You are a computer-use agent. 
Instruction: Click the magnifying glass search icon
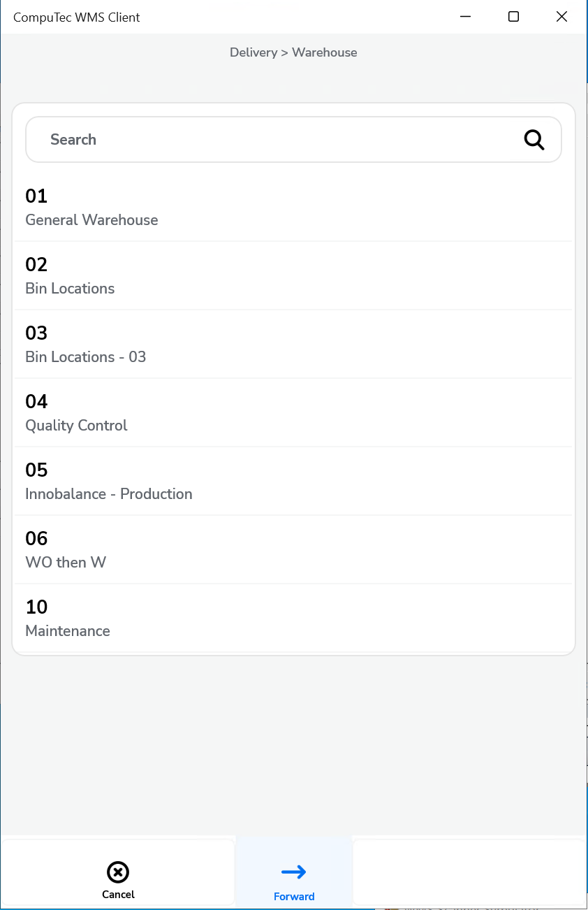pyautogui.click(x=534, y=140)
